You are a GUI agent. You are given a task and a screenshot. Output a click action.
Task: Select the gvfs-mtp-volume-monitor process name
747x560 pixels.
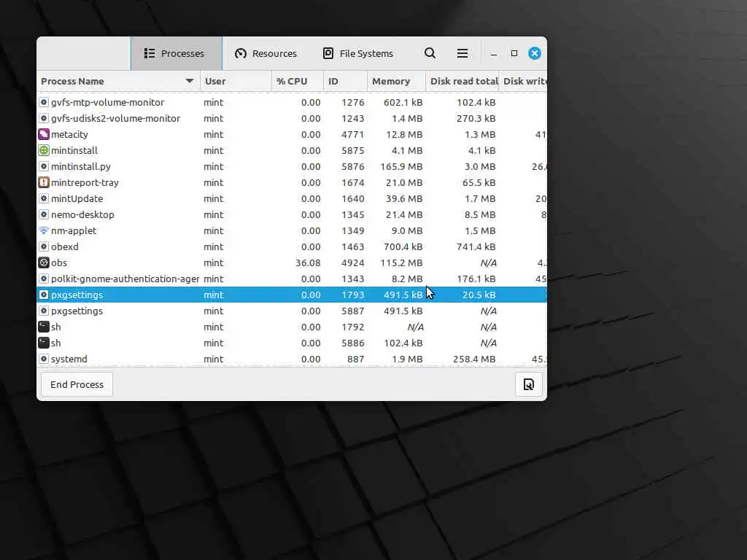click(x=108, y=102)
